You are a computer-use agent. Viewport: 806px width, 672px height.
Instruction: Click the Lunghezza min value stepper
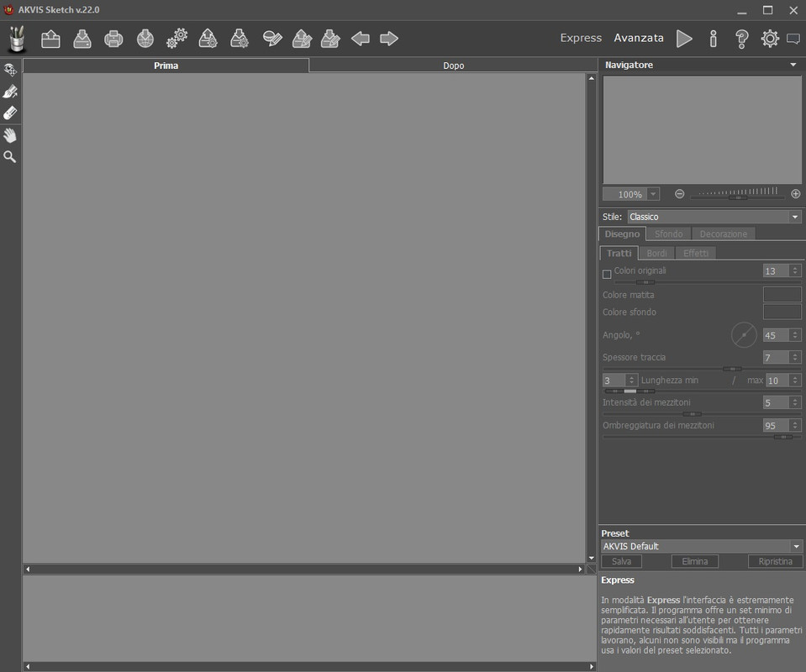632,381
